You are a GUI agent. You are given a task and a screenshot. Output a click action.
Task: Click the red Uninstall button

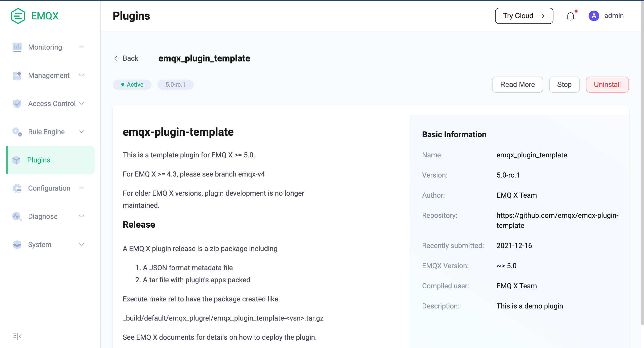(607, 85)
